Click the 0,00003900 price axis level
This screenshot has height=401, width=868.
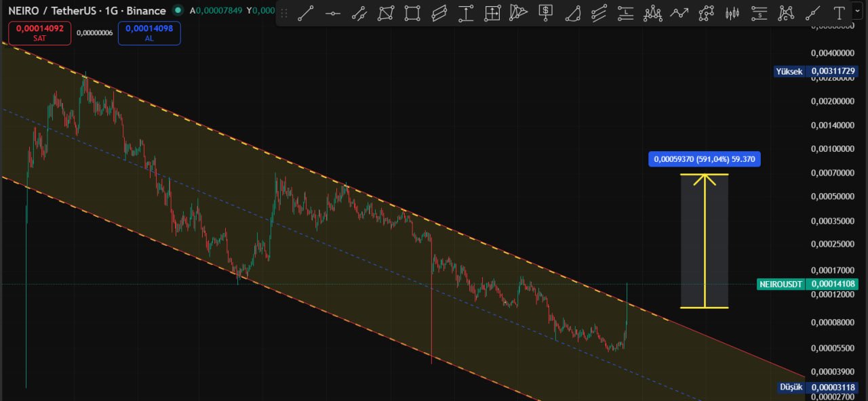tap(833, 372)
